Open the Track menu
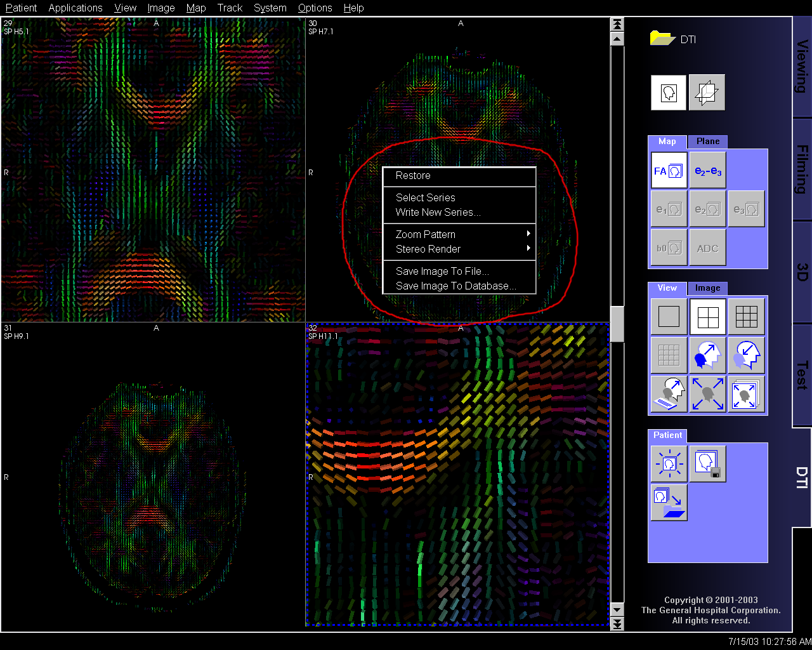This screenshot has width=812, height=650. 230,8
